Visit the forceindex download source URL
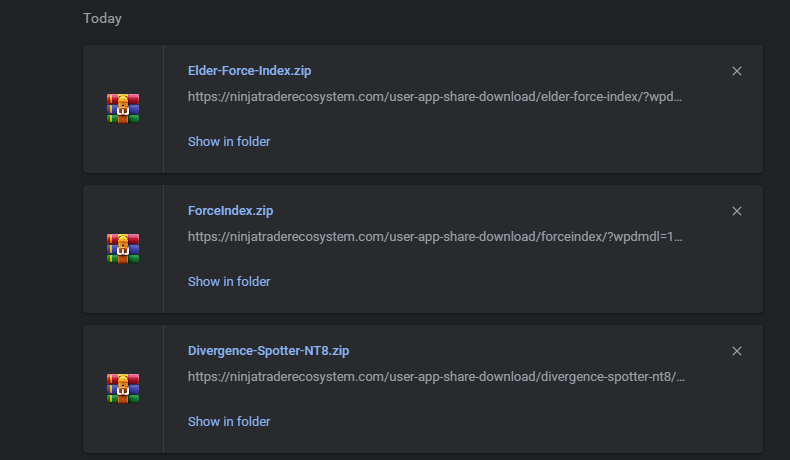 click(435, 238)
